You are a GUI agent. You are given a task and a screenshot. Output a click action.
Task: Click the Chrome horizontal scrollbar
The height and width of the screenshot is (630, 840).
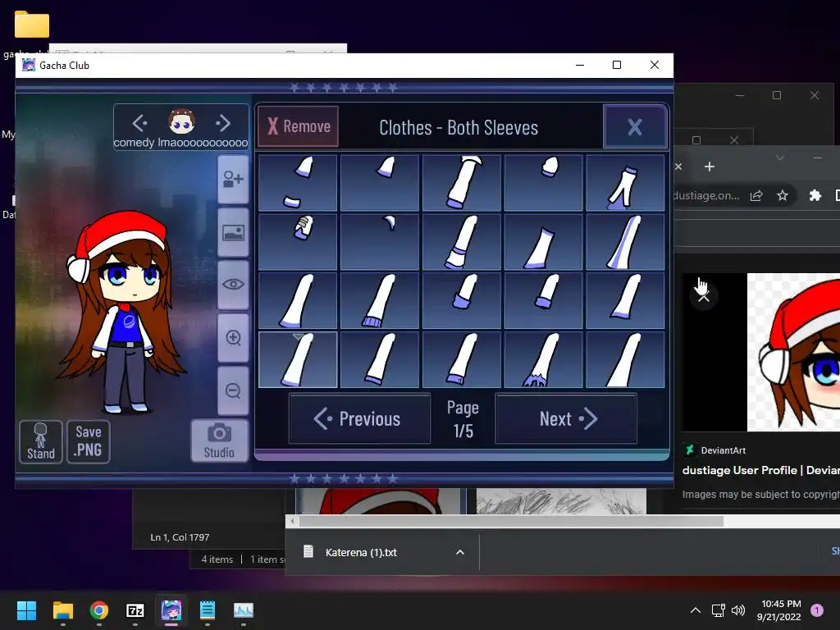[x=511, y=521]
